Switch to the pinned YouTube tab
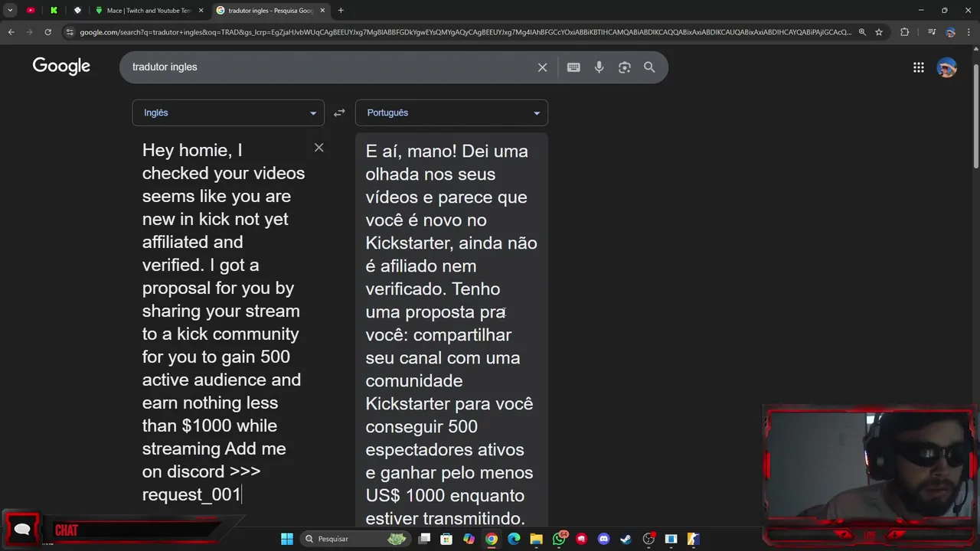The image size is (980, 551). [x=31, y=10]
